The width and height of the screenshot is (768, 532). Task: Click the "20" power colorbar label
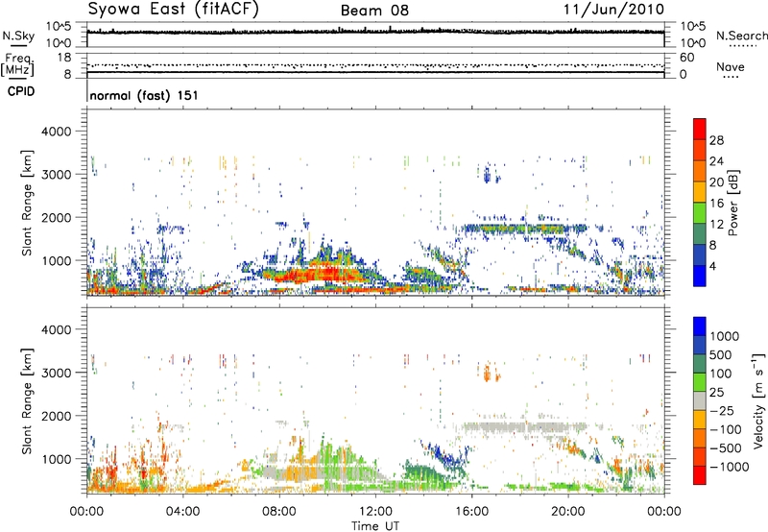coord(716,182)
